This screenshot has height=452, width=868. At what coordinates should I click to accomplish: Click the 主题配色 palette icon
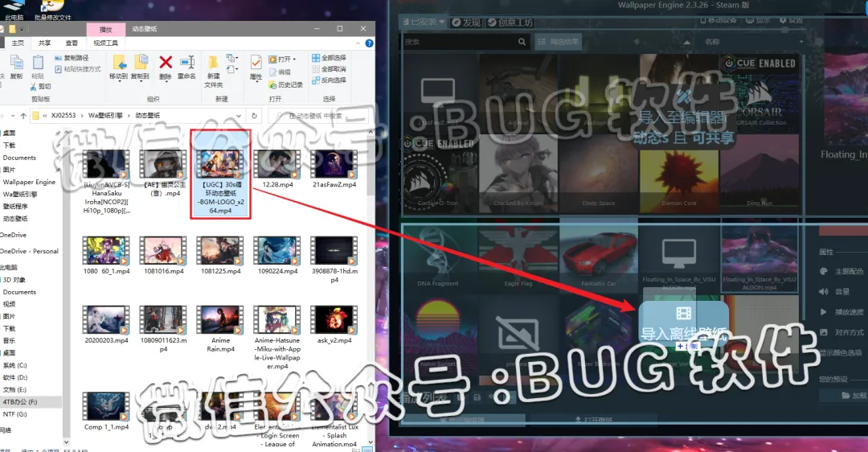pos(824,271)
